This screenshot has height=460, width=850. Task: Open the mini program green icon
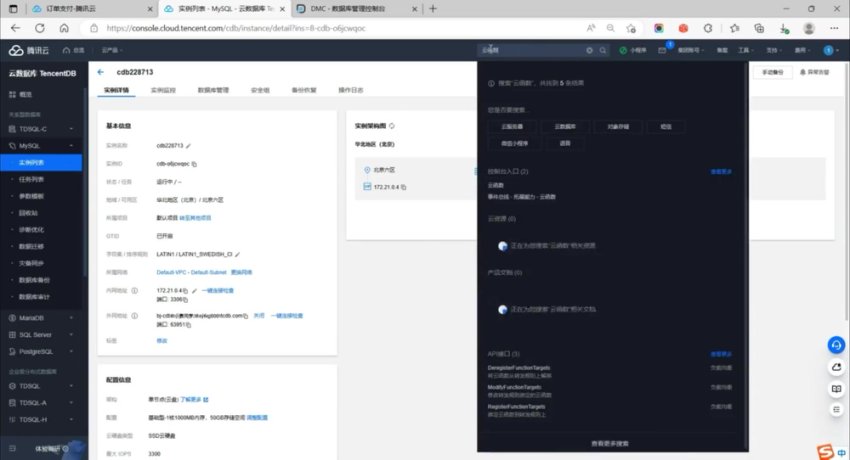623,50
